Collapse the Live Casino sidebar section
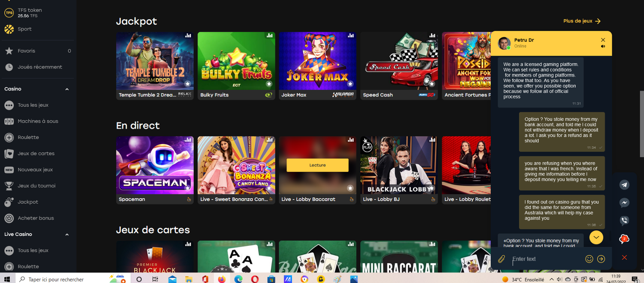This screenshot has width=644, height=283. [67, 235]
